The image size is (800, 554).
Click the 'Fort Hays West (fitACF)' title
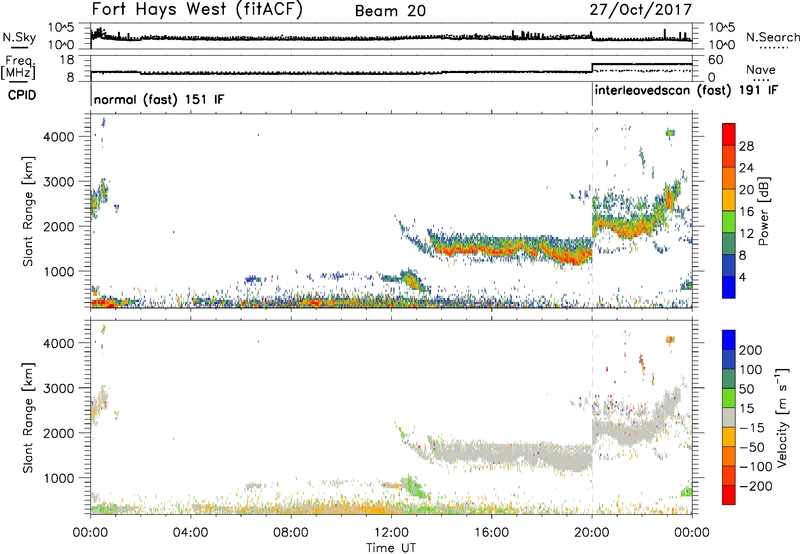(197, 9)
